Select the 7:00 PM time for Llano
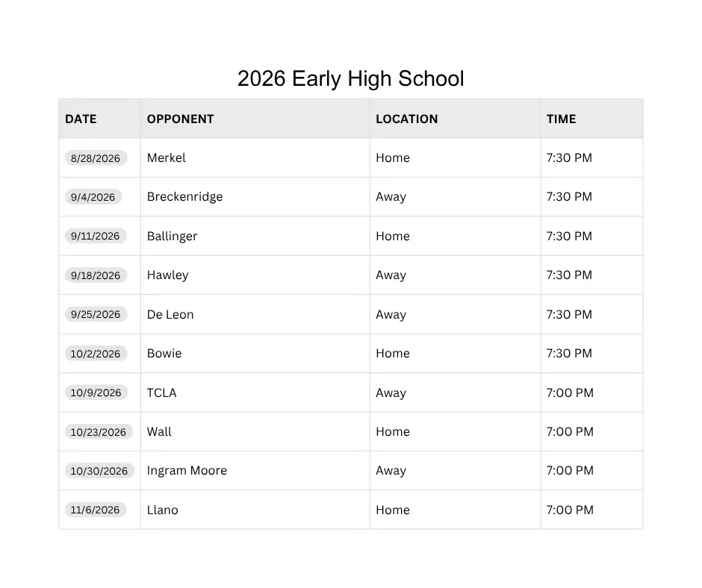702x588 pixels. pos(570,510)
